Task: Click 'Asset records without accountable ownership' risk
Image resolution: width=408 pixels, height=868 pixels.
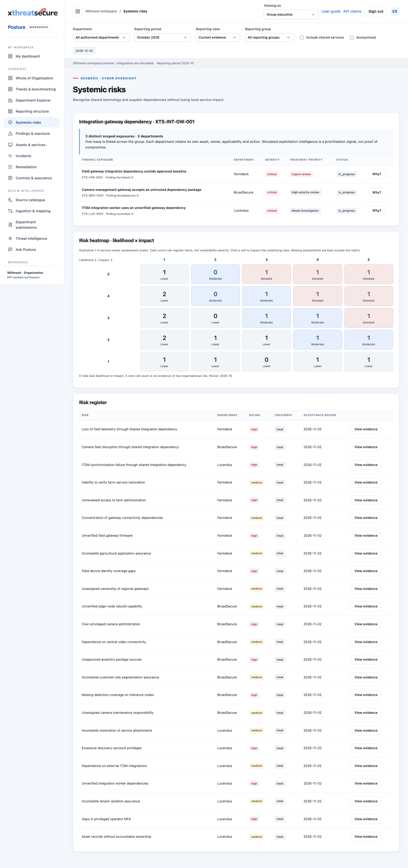Action: pos(116,837)
